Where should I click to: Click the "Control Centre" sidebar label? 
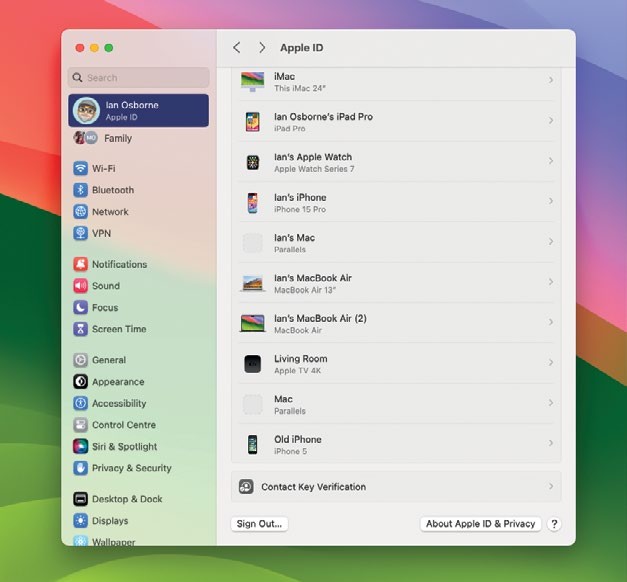coord(124,425)
